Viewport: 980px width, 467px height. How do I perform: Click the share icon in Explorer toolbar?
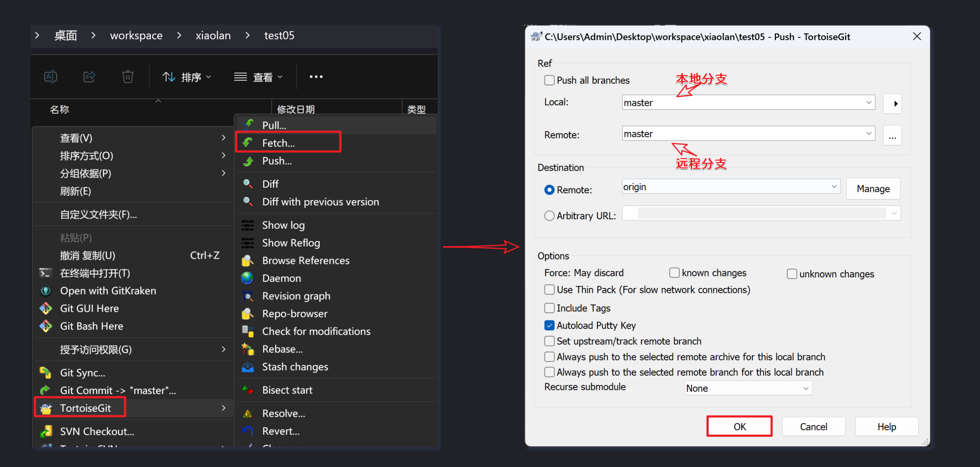(89, 77)
